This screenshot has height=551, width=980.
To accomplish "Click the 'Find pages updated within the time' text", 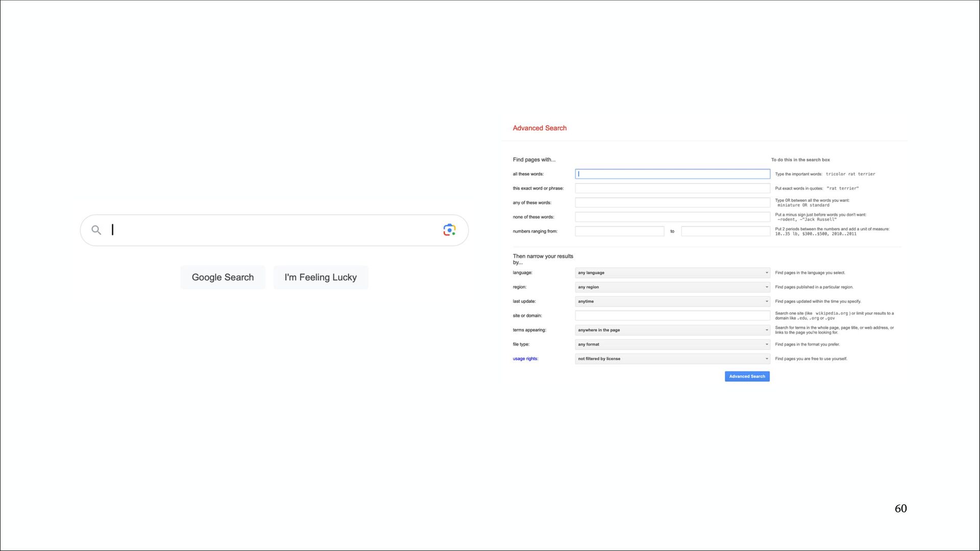I will (818, 302).
